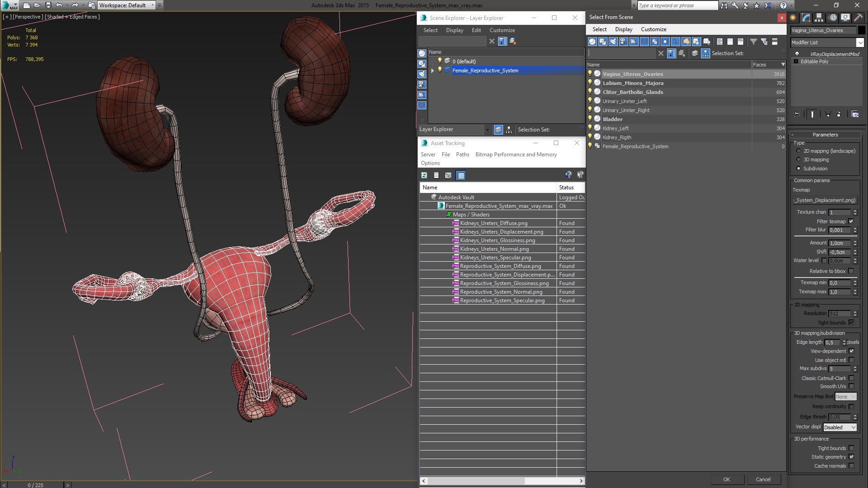Switch Asset Tracking to table view
This screenshot has width=868, height=488.
tap(461, 175)
